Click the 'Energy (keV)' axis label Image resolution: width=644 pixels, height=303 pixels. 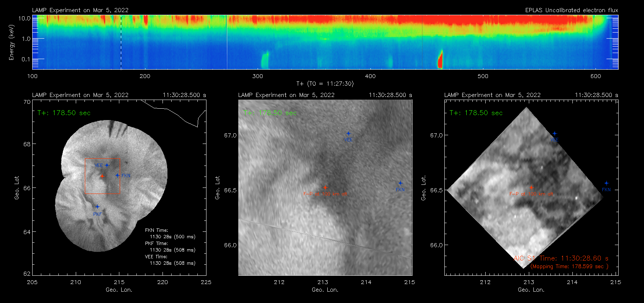click(x=11, y=42)
